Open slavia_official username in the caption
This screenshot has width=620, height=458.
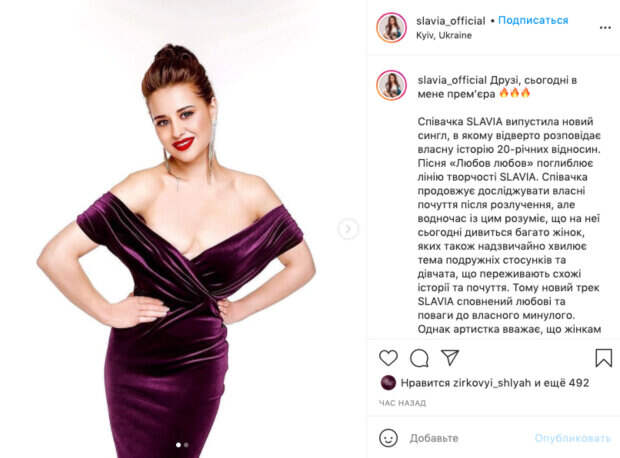pyautogui.click(x=452, y=80)
